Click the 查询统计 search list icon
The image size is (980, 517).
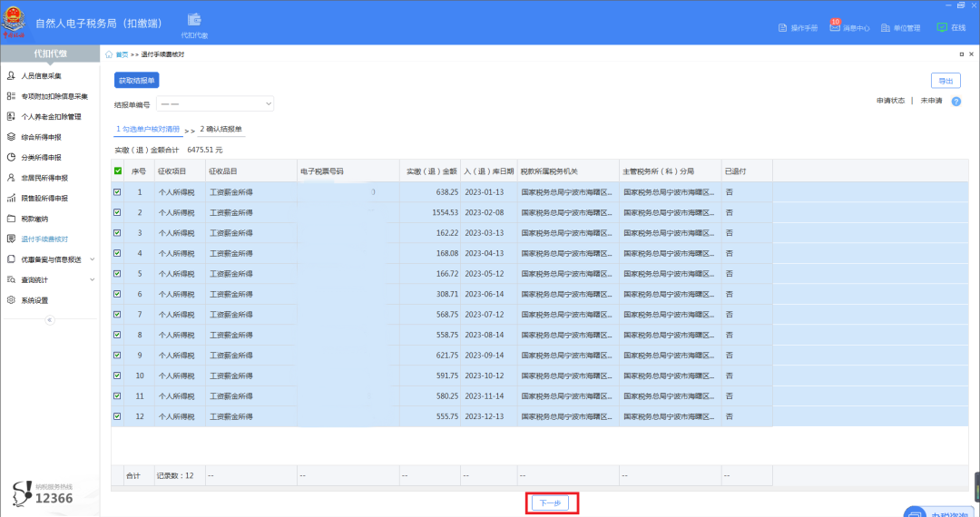tap(11, 279)
